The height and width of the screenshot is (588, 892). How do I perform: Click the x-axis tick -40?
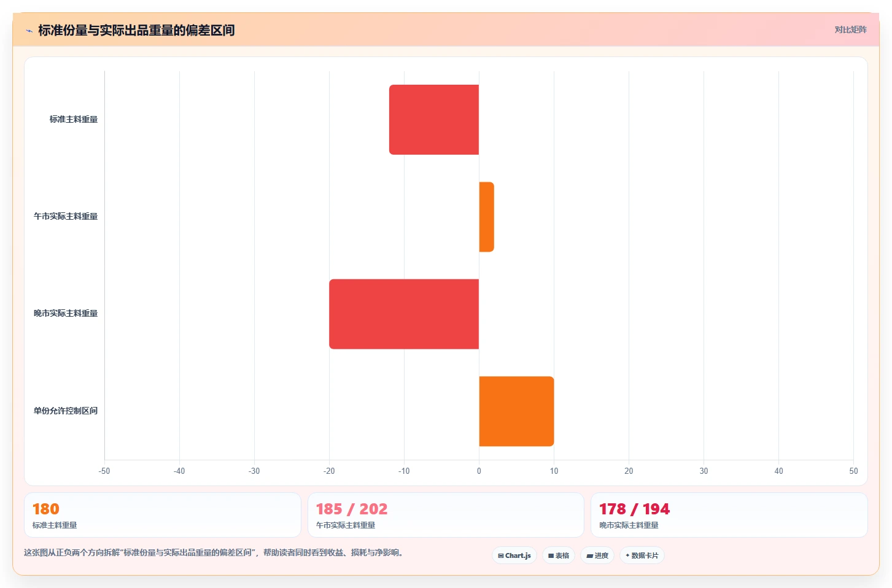(179, 471)
